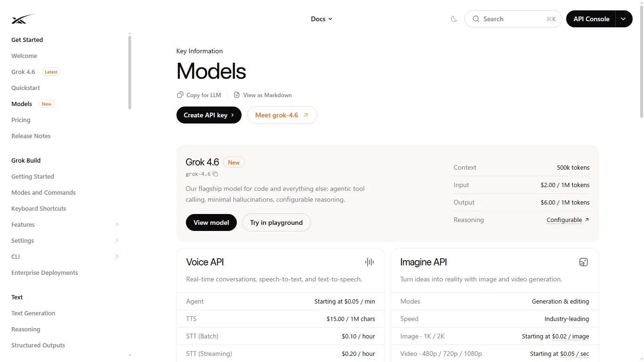Click the sidebar scrollbar thumb
The height and width of the screenshot is (362, 644).
[x=130, y=72]
